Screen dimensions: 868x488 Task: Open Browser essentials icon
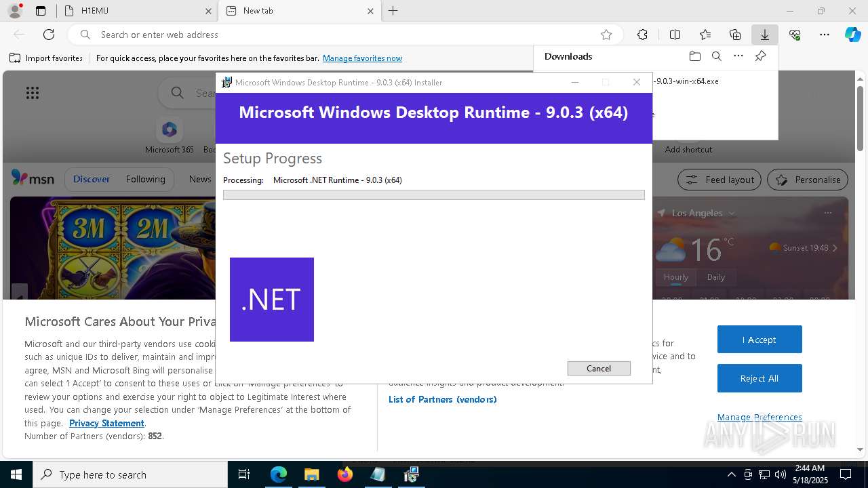[x=795, y=35]
